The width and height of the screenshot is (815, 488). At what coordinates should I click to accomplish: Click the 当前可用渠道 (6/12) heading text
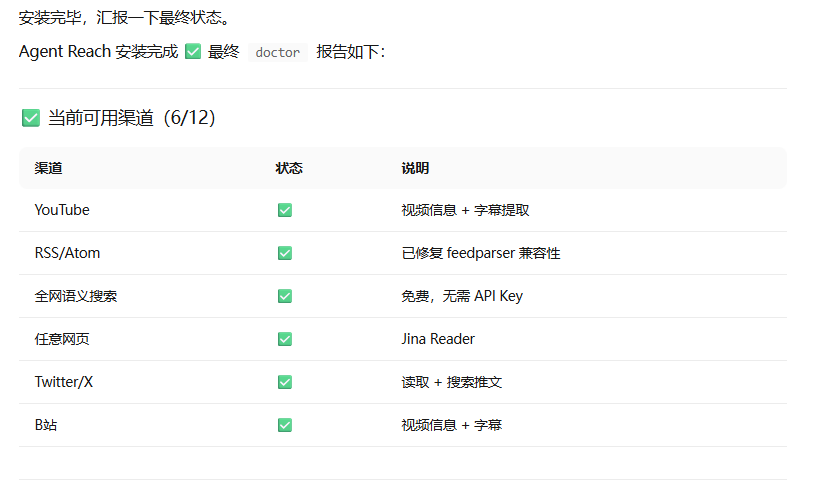(x=132, y=118)
